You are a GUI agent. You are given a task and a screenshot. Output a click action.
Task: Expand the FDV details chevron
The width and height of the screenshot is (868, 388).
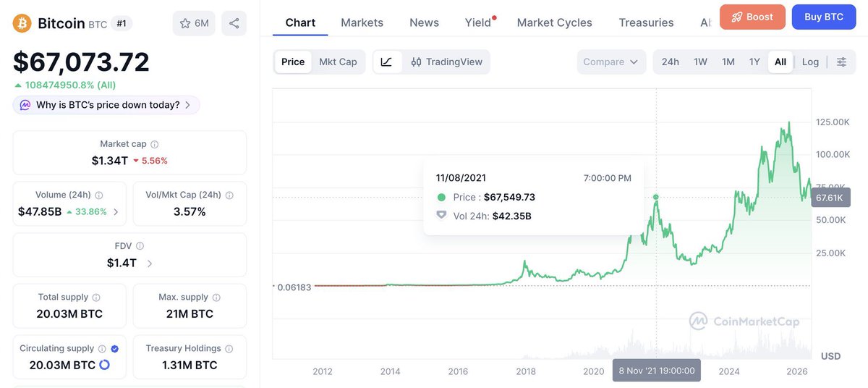tap(150, 263)
